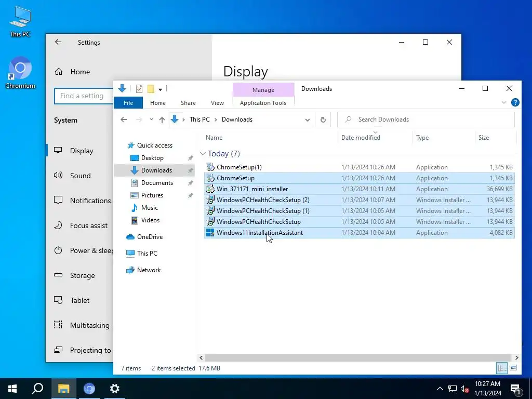This screenshot has width=532, height=399.
Task: Open the View ribbon tab
Action: click(217, 103)
